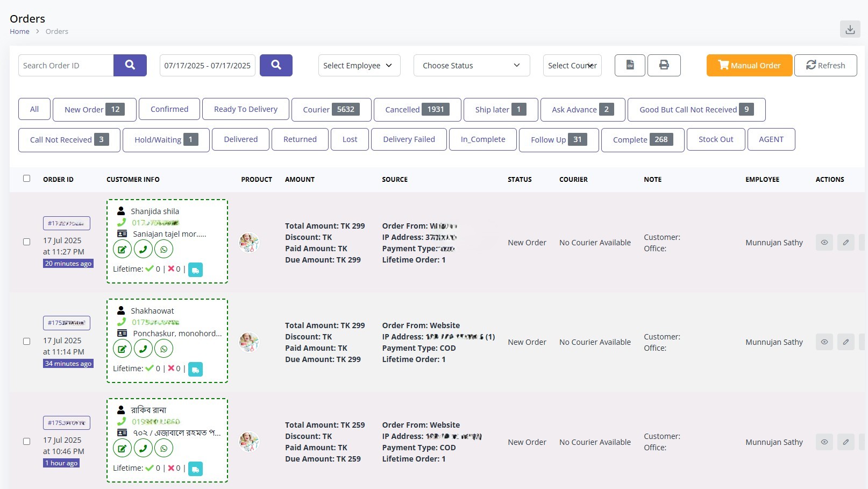This screenshot has height=489, width=868.
Task: Switch to the Complete orders tab
Action: click(642, 139)
